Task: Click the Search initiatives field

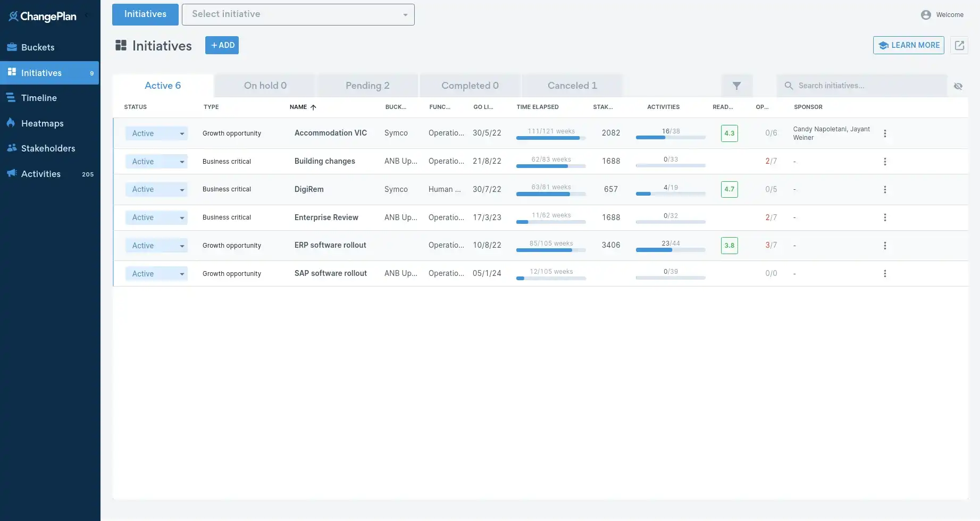Action: click(867, 86)
